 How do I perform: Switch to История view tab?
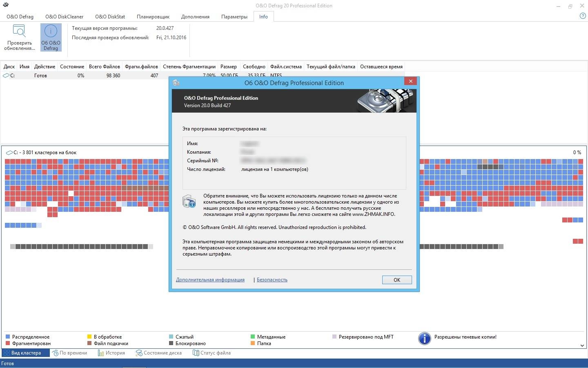click(x=111, y=353)
